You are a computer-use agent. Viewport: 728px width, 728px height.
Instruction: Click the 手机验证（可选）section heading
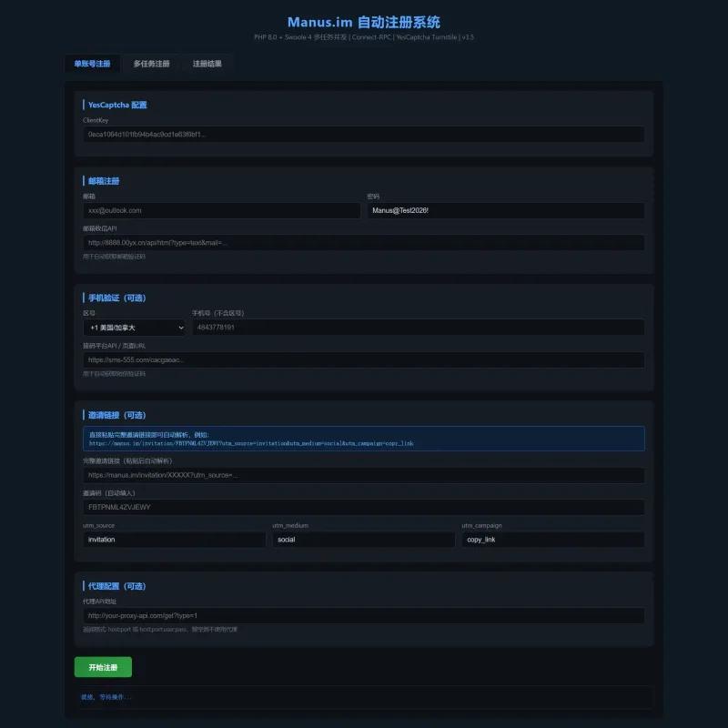(117, 298)
